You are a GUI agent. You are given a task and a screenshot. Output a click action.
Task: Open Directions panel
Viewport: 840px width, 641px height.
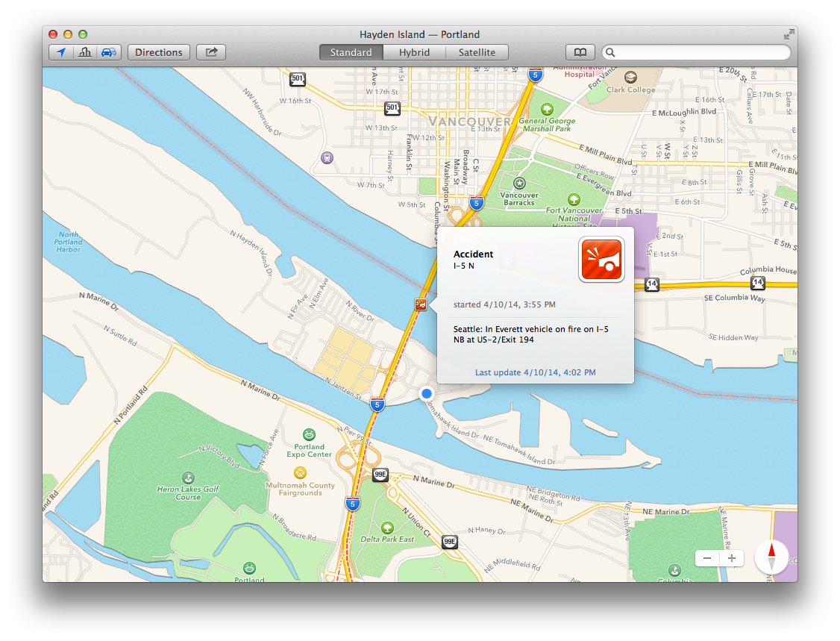(x=159, y=52)
